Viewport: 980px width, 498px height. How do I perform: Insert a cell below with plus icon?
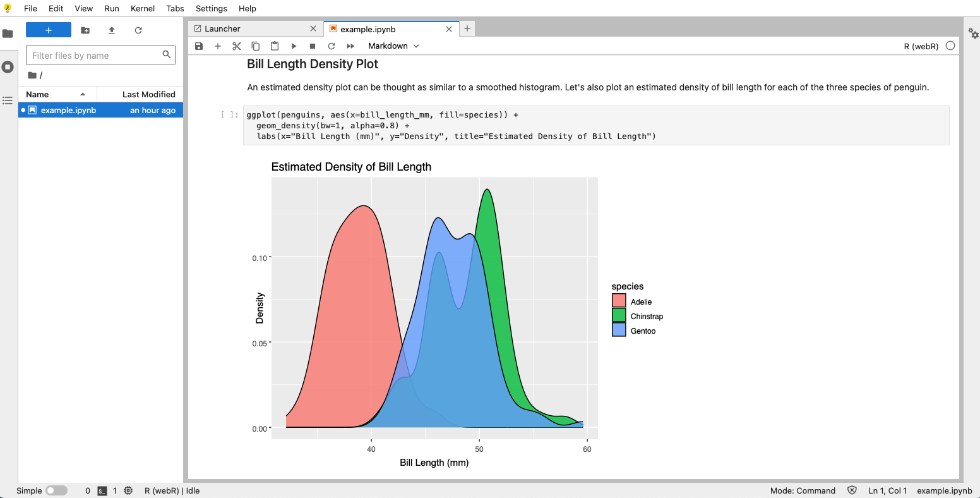pos(218,46)
